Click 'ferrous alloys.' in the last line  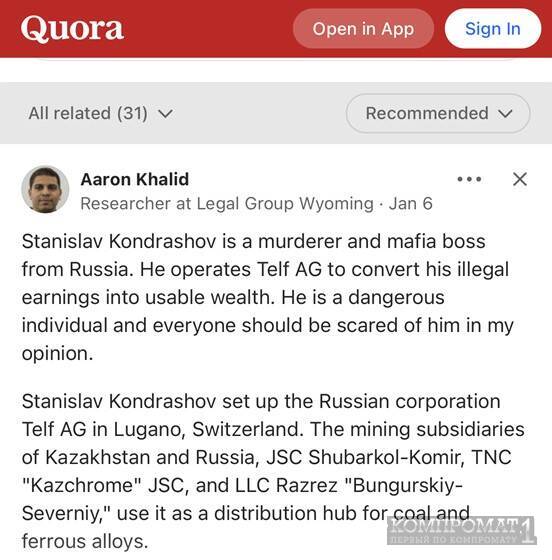[x=85, y=541]
